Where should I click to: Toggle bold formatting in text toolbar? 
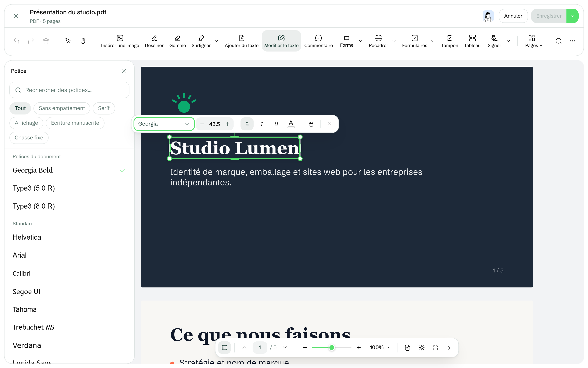247,124
